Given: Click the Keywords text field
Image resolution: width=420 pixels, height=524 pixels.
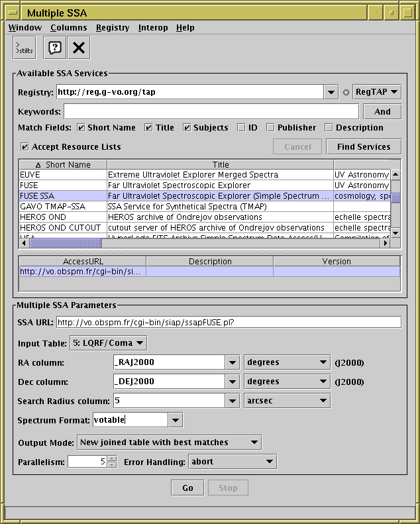Looking at the screenshot, I should pyautogui.click(x=211, y=111).
